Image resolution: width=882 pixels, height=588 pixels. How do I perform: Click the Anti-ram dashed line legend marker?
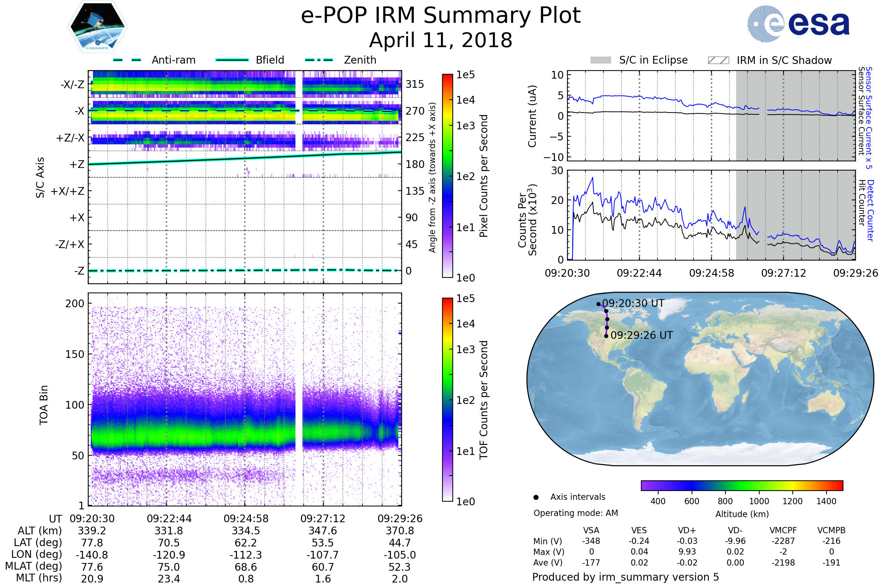[x=127, y=60]
